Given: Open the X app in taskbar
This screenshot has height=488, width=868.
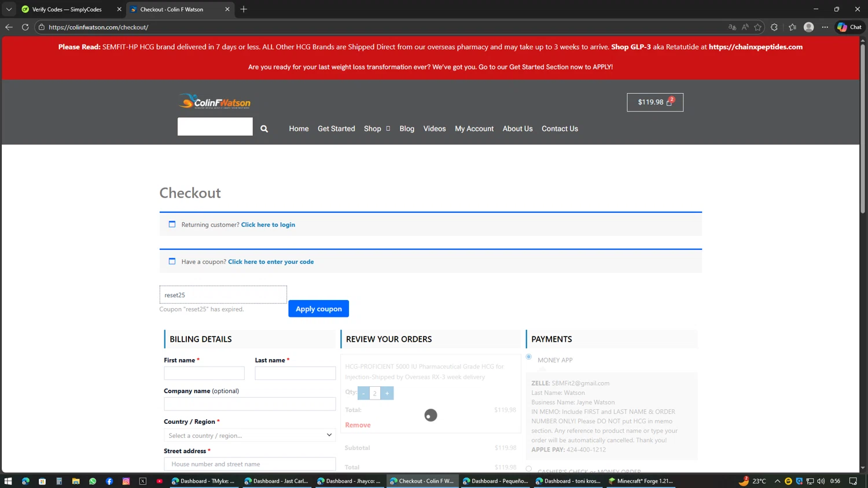Looking at the screenshot, I should 143,481.
